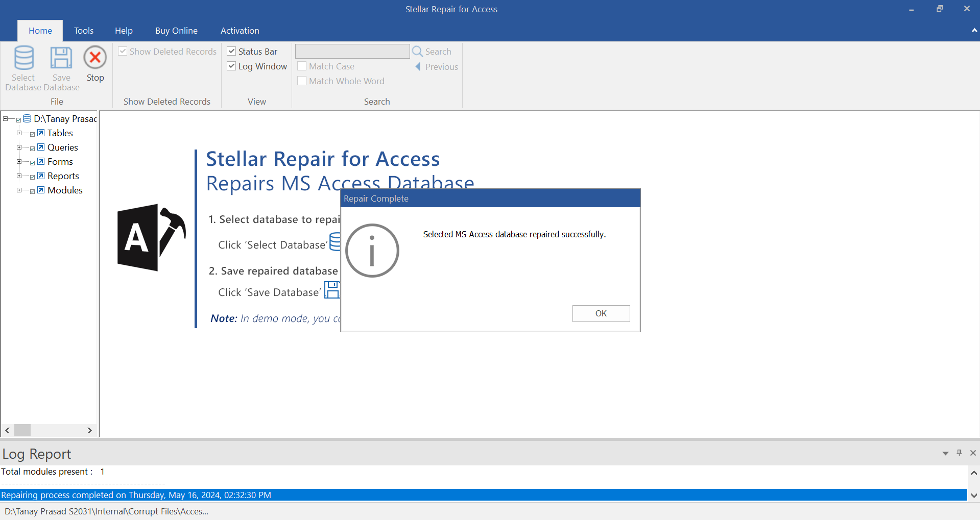The width and height of the screenshot is (980, 520).
Task: Toggle the checkbox beside Tables node
Action: point(33,134)
